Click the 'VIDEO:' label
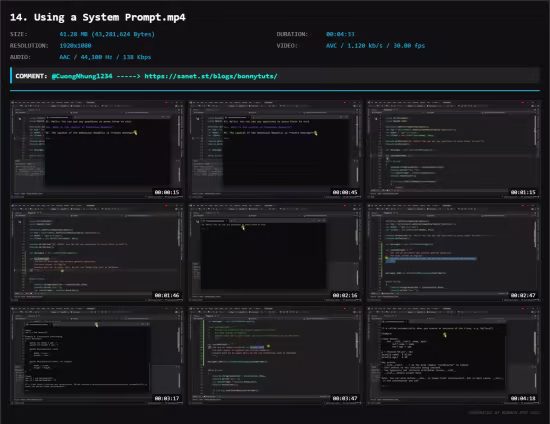 [287, 46]
